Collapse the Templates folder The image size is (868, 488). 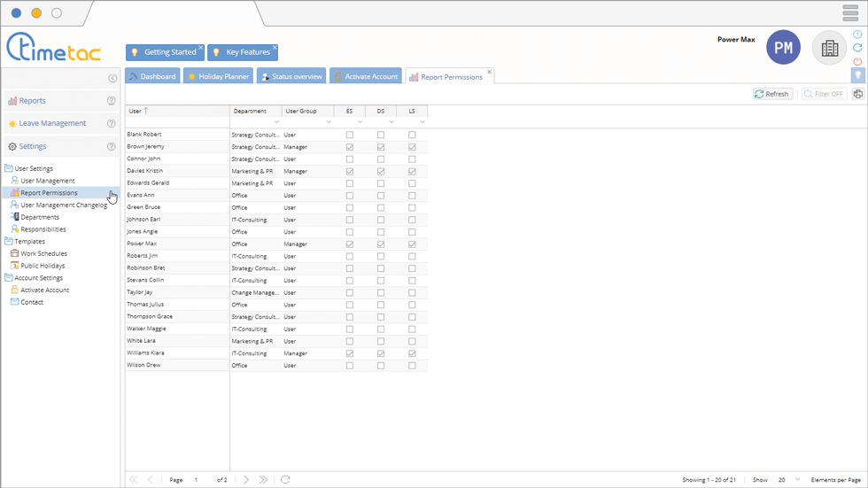8,241
